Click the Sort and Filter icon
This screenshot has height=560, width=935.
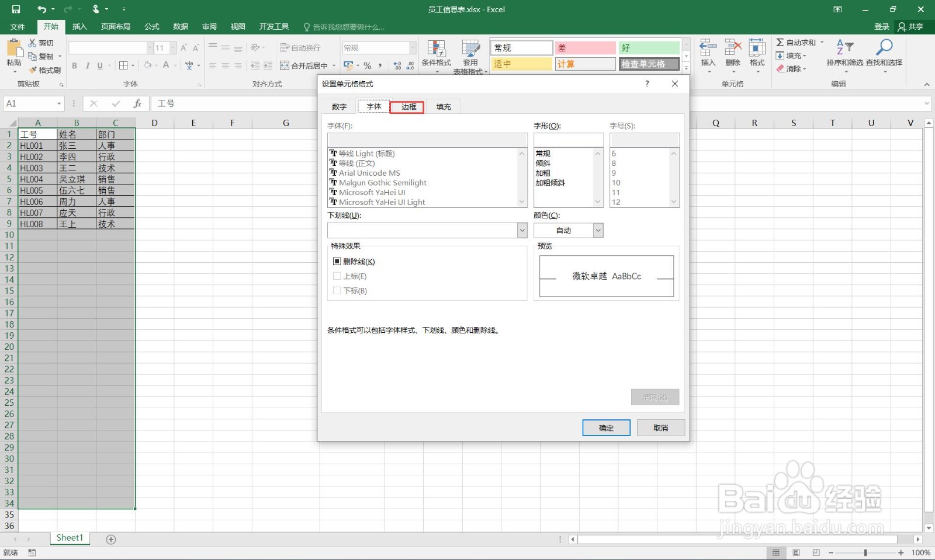click(x=844, y=47)
